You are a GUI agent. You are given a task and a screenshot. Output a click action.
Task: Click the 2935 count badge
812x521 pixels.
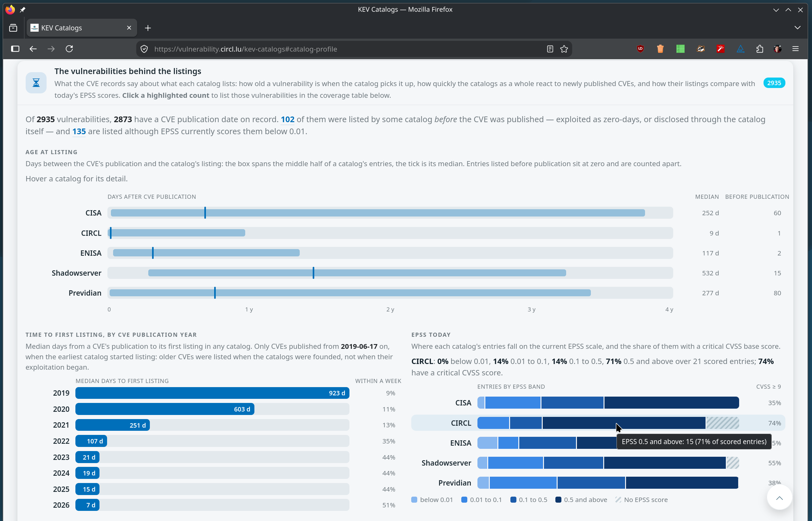[774, 83]
